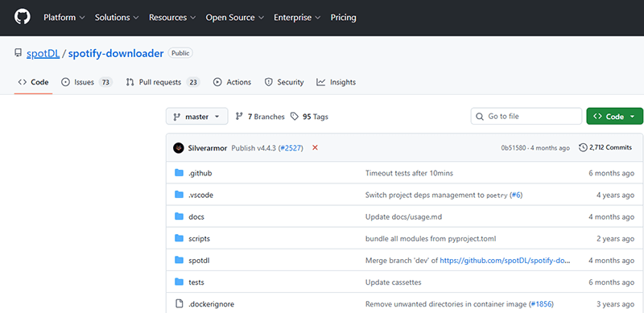Open the scripts folder
644x313 pixels.
199,239
